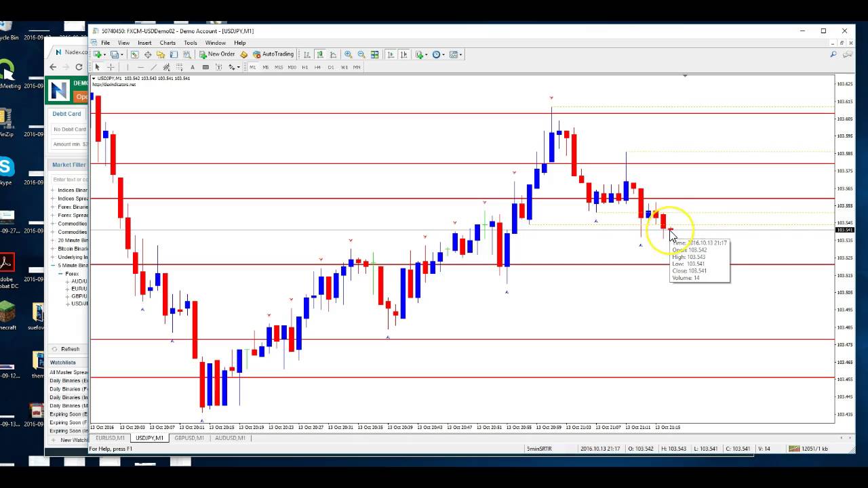
Task: Select the Equidistant Channel tool
Action: coord(166,67)
